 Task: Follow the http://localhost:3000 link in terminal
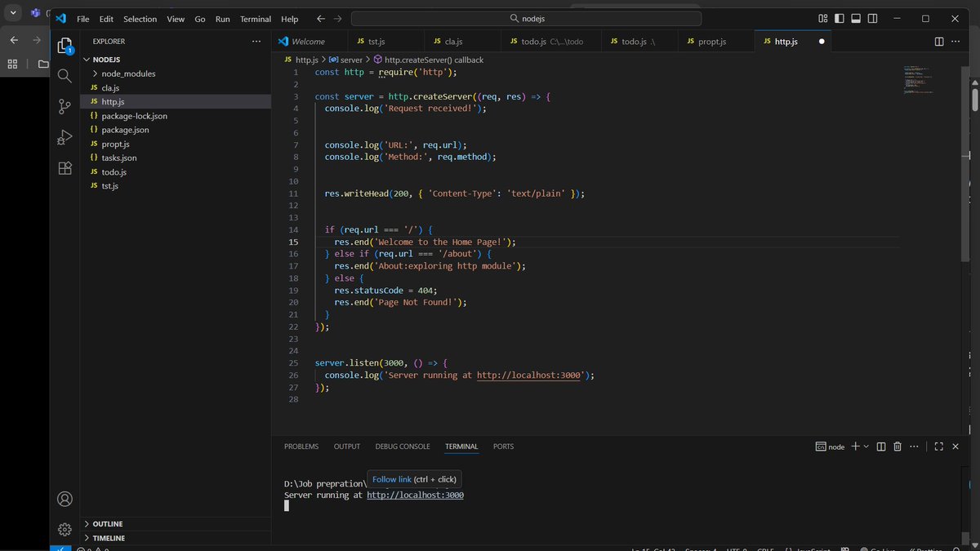pyautogui.click(x=415, y=495)
